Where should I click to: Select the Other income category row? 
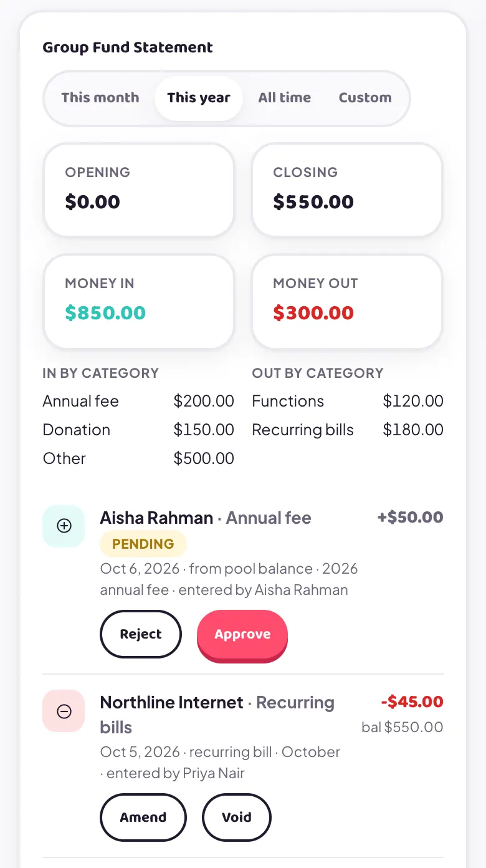138,458
